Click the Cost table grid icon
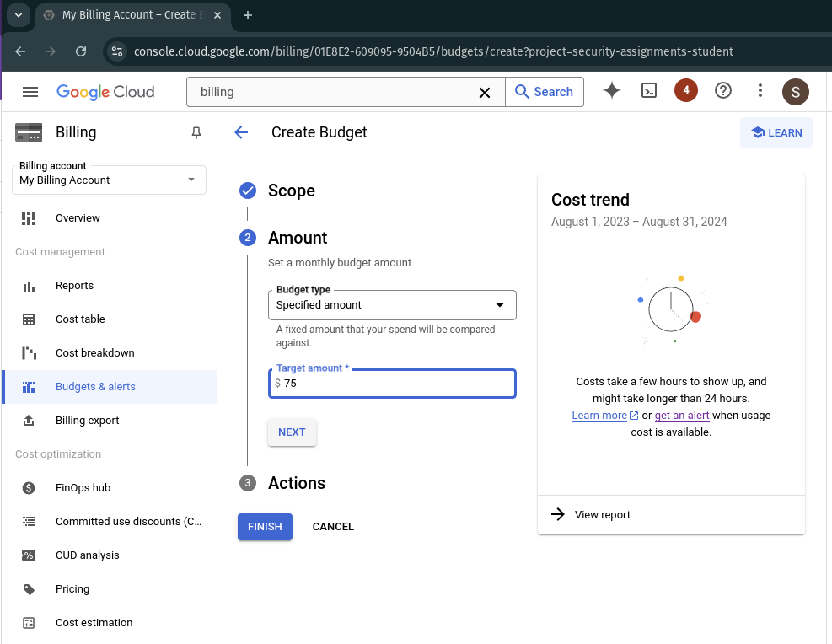 pos(29,319)
